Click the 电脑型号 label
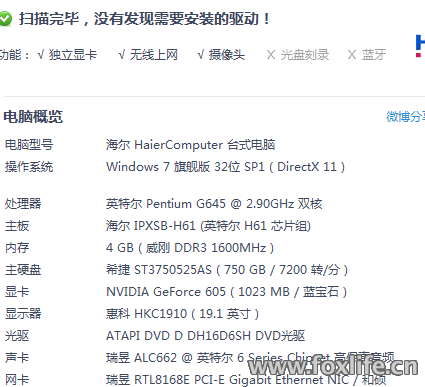Screen dimensions: 425x387 tap(29, 145)
